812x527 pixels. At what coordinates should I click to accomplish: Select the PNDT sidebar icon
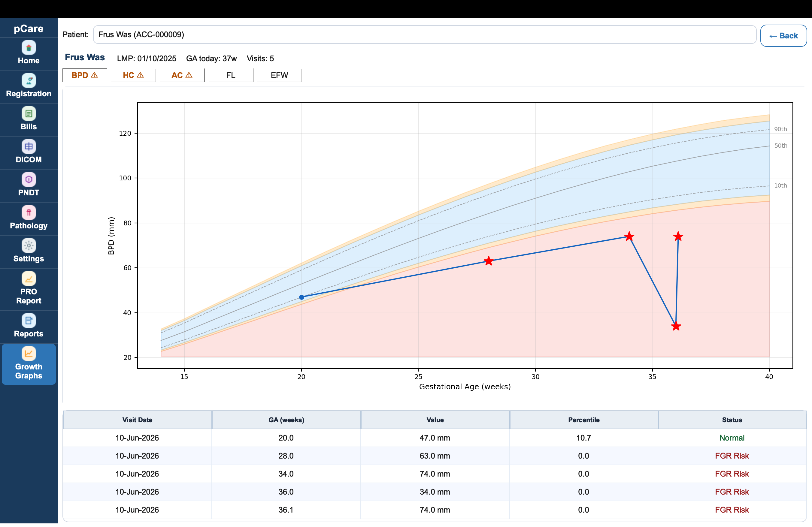tap(29, 180)
